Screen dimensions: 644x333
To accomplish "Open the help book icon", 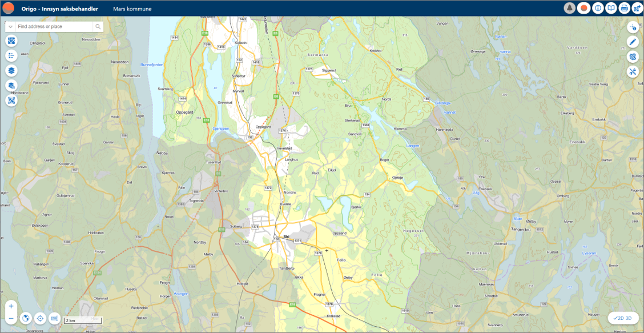I will pos(611,8).
